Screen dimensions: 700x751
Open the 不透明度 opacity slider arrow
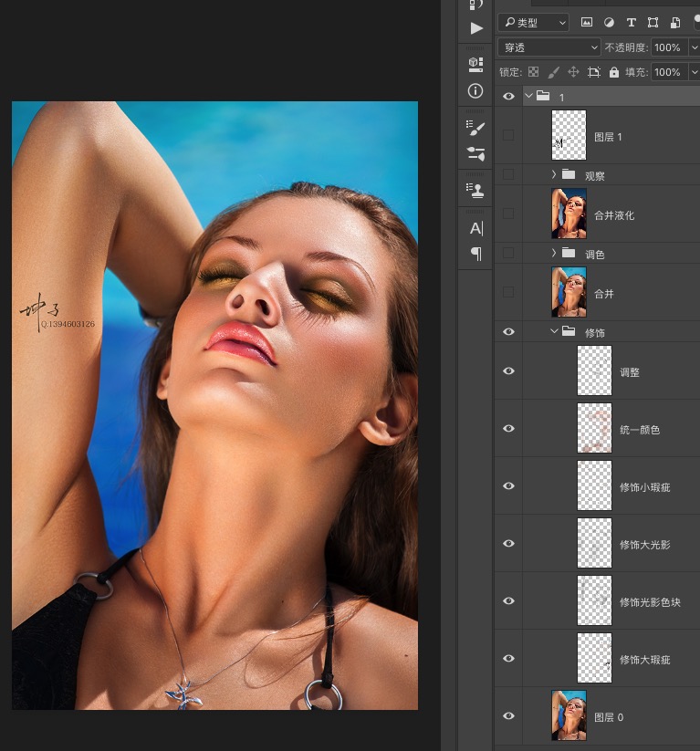pos(694,47)
